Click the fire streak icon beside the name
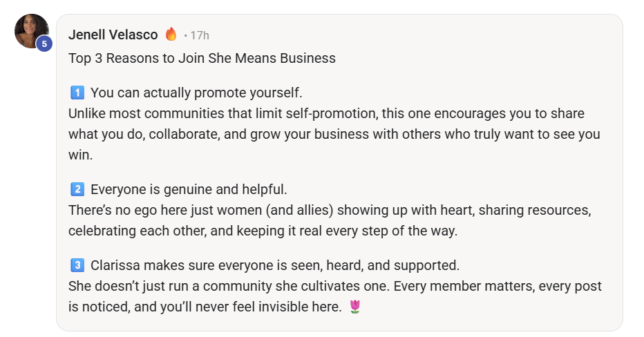This screenshot has width=644, height=337. (x=171, y=34)
